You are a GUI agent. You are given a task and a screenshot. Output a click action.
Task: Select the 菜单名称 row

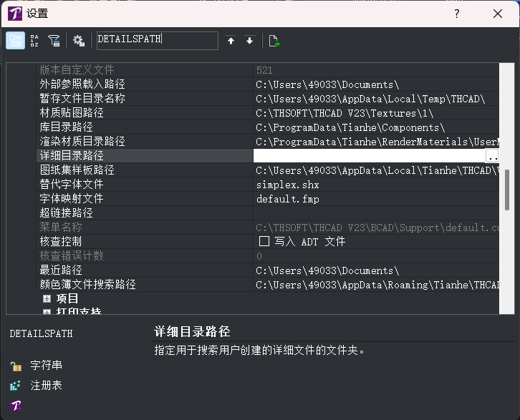pyautogui.click(x=268, y=227)
